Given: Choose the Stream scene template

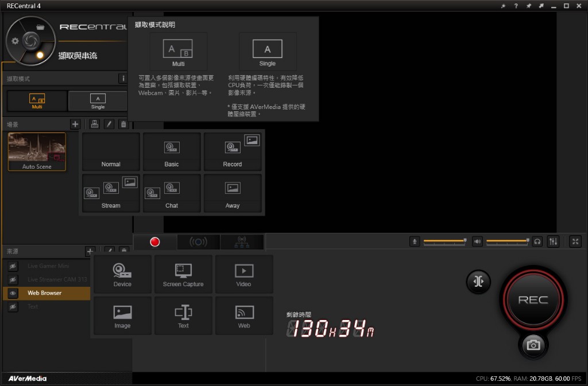Looking at the screenshot, I should 111,193.
